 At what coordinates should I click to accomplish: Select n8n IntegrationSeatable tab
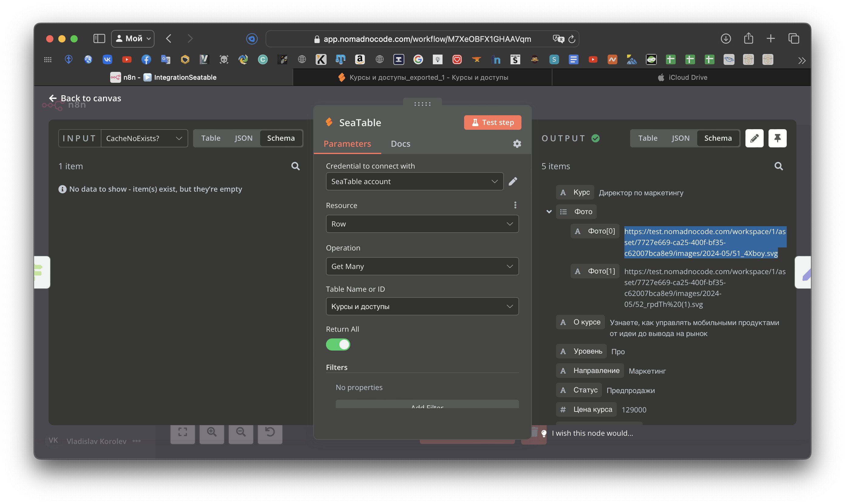coord(163,77)
